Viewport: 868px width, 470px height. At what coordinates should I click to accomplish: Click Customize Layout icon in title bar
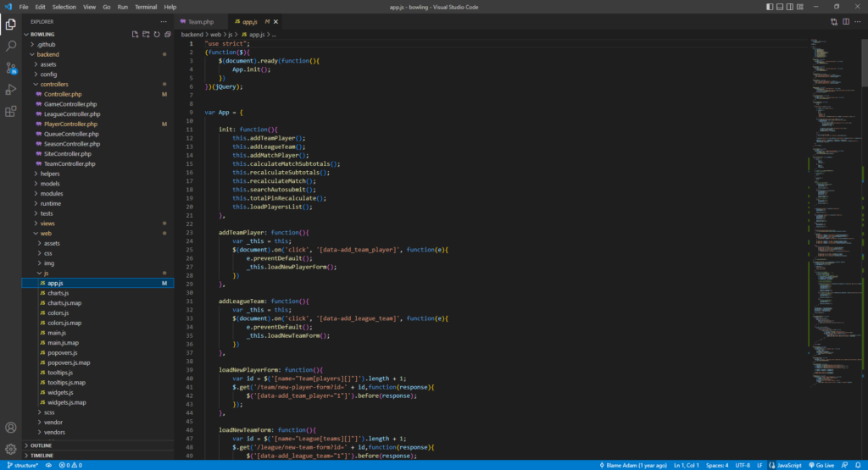point(800,7)
